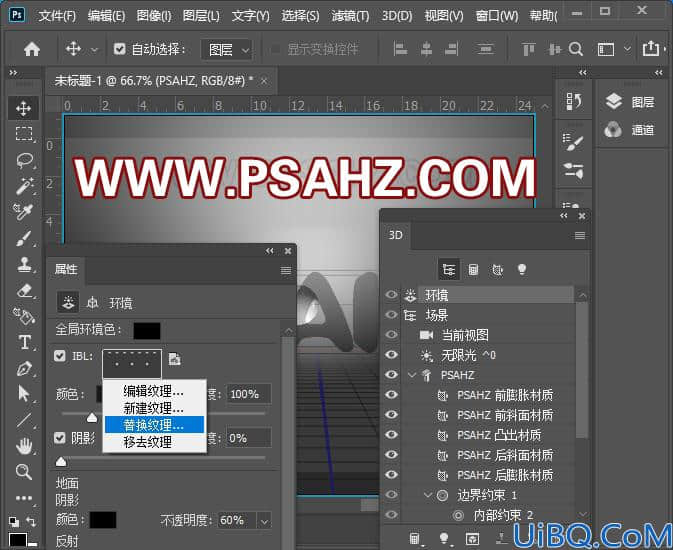673x550 pixels.
Task: Select the Paint Bucket tool
Action: (24, 316)
